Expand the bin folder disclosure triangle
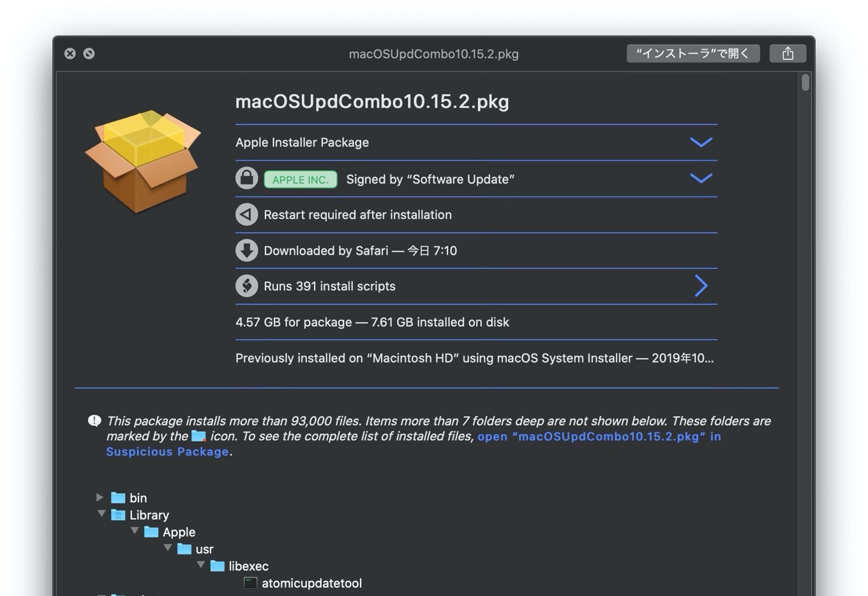868x596 pixels. point(100,497)
